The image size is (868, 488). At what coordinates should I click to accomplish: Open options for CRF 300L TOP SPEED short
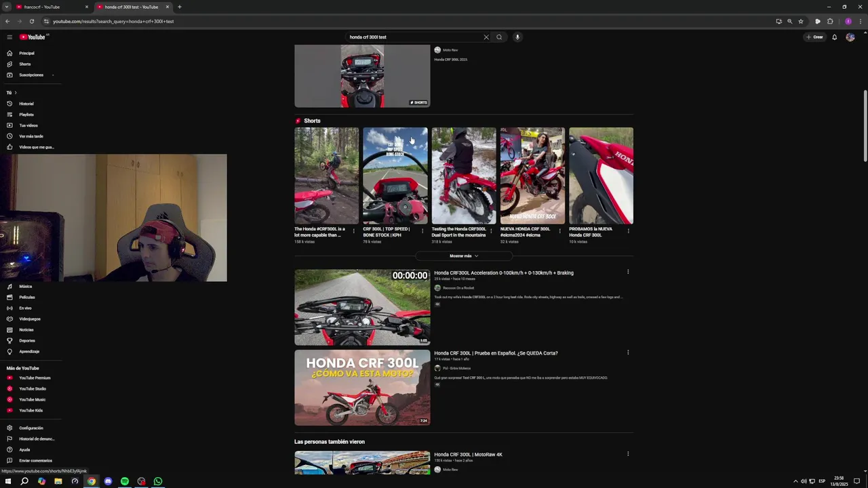[422, 231]
